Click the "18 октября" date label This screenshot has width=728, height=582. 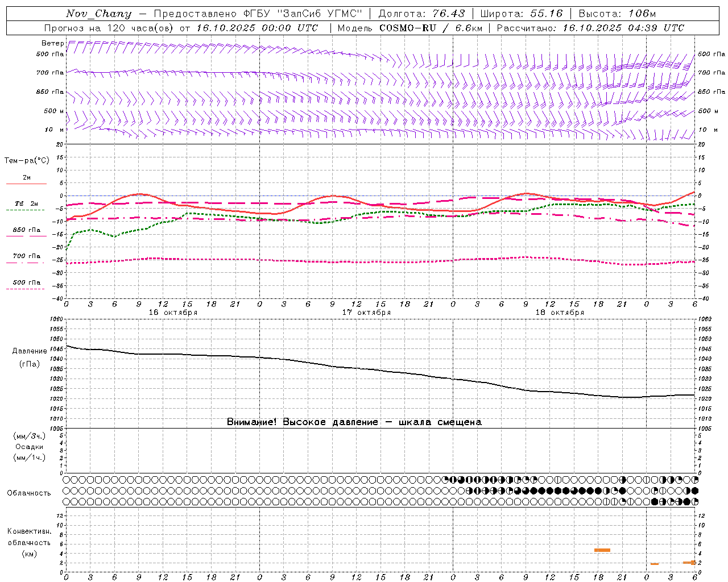560,313
